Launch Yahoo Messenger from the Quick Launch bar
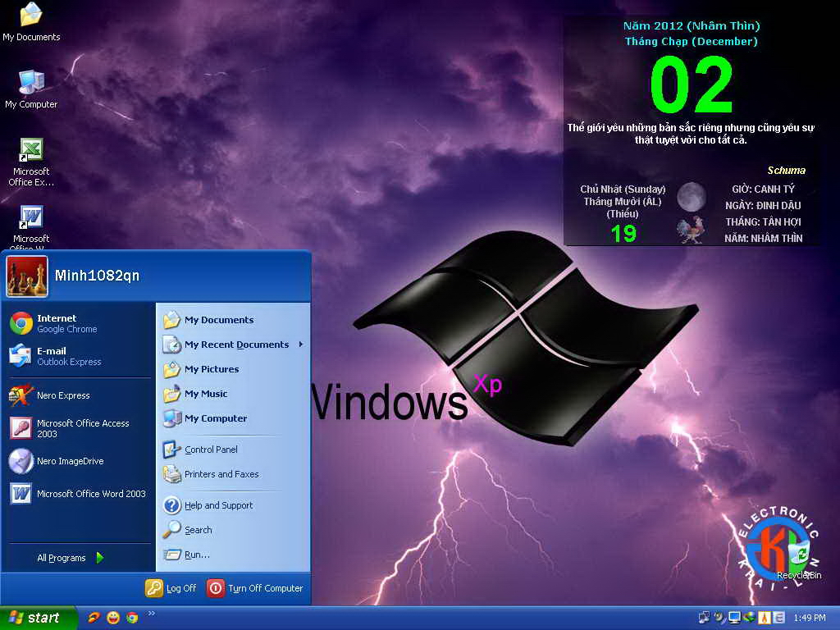 113,617
